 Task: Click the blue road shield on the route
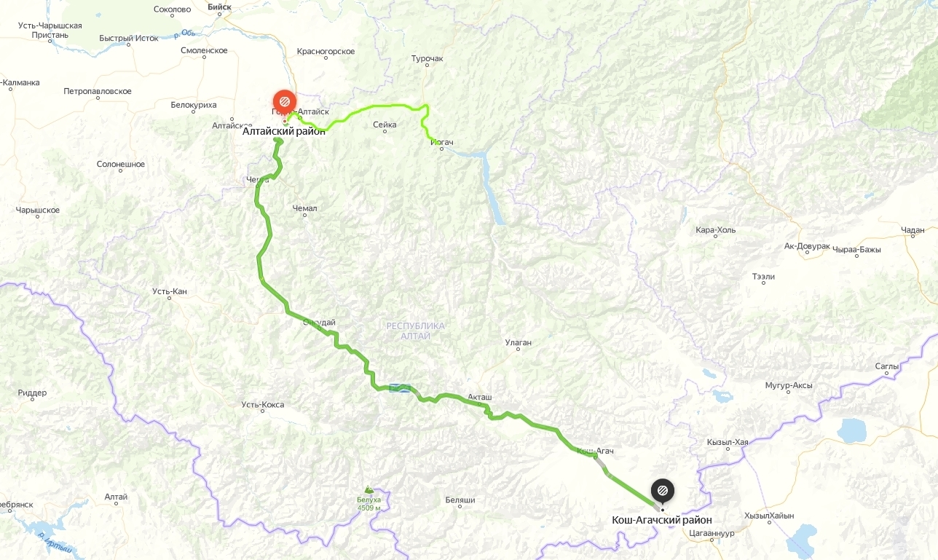[398, 388]
